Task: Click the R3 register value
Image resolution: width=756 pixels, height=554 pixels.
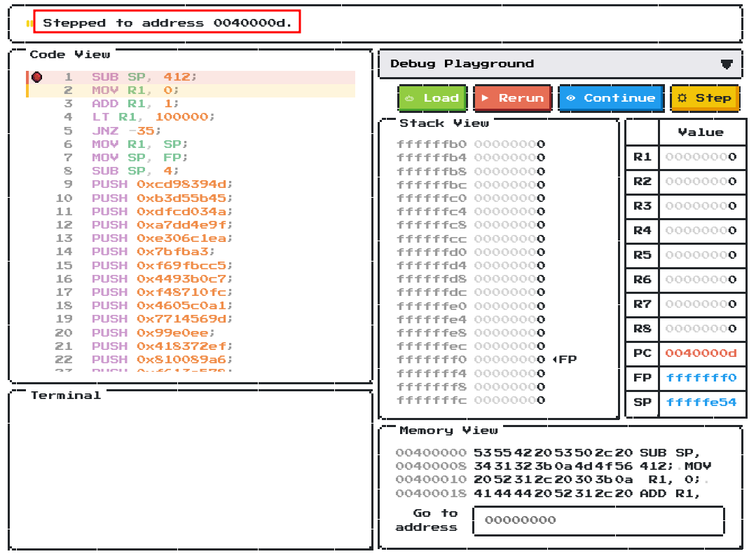Action: [701, 206]
